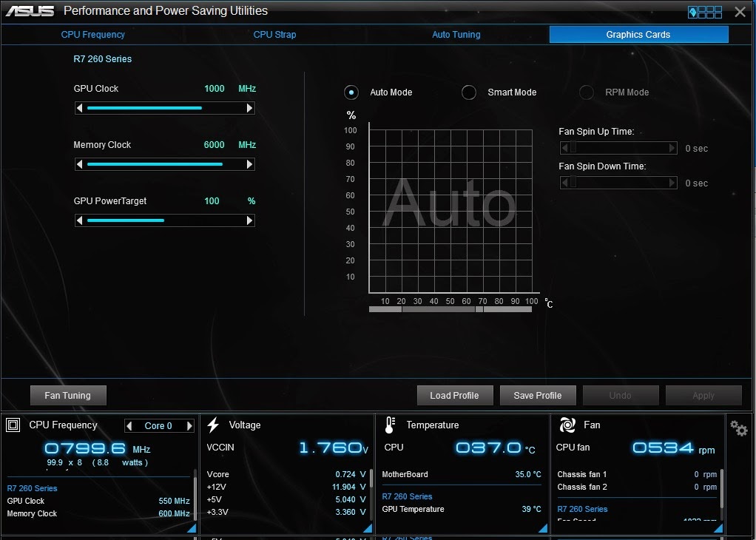Click the 0799.6 MHz frequency readout
The width and height of the screenshot is (756, 540).
click(98, 449)
